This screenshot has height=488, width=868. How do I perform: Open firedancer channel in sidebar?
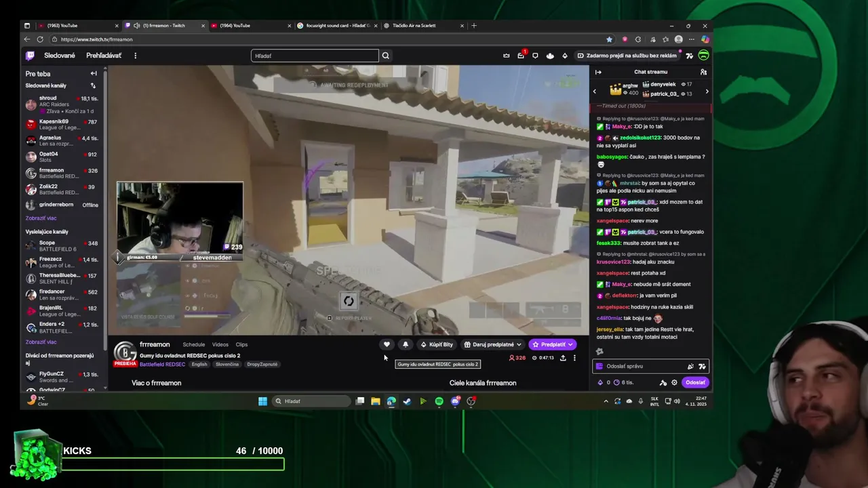click(62, 295)
